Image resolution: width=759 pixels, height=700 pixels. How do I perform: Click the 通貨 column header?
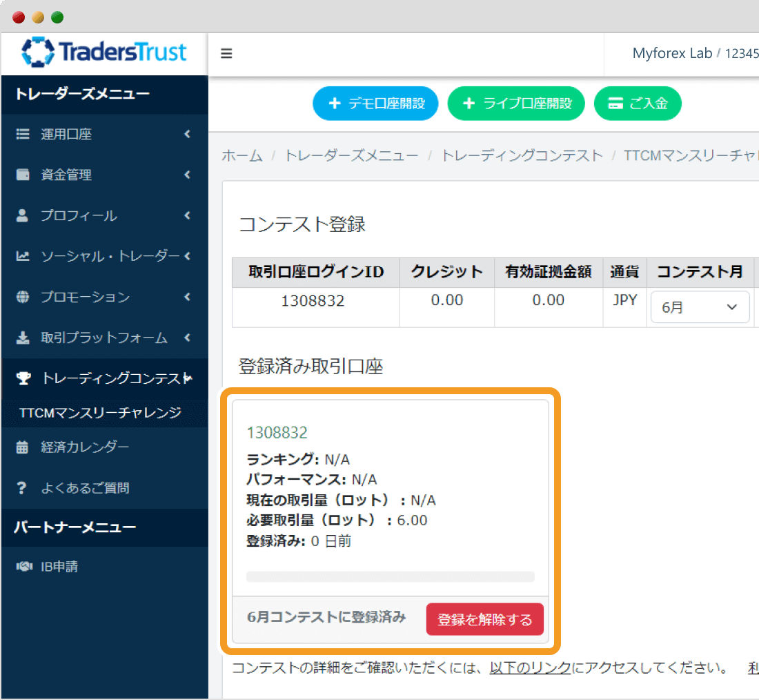click(x=624, y=272)
